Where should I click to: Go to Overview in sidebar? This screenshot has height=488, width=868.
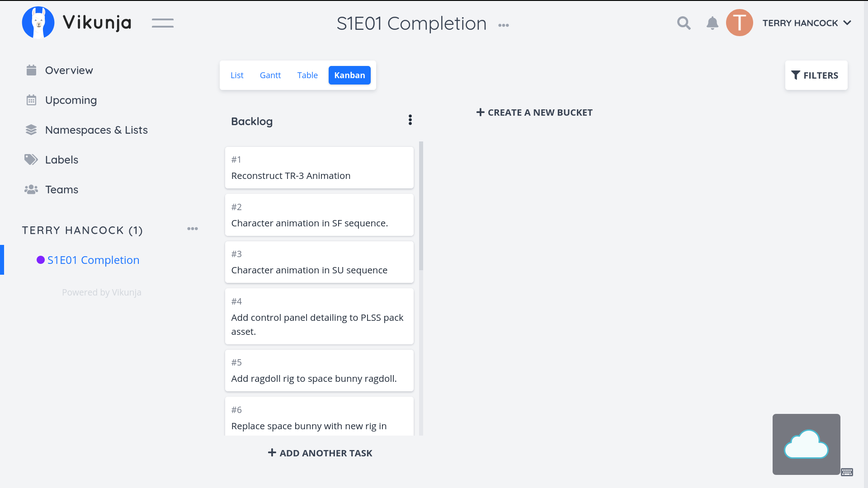69,70
